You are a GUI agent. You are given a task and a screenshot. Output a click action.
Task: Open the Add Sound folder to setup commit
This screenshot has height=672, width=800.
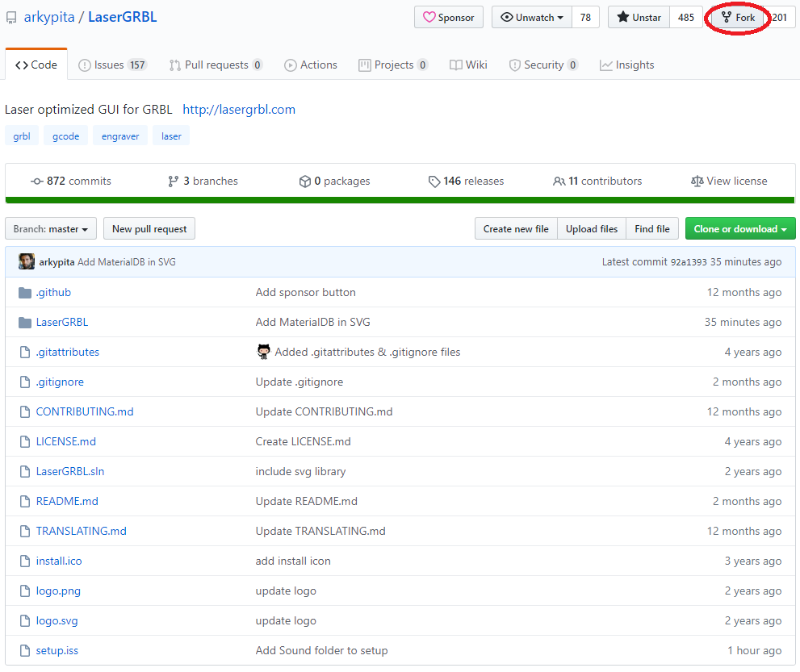click(x=321, y=650)
